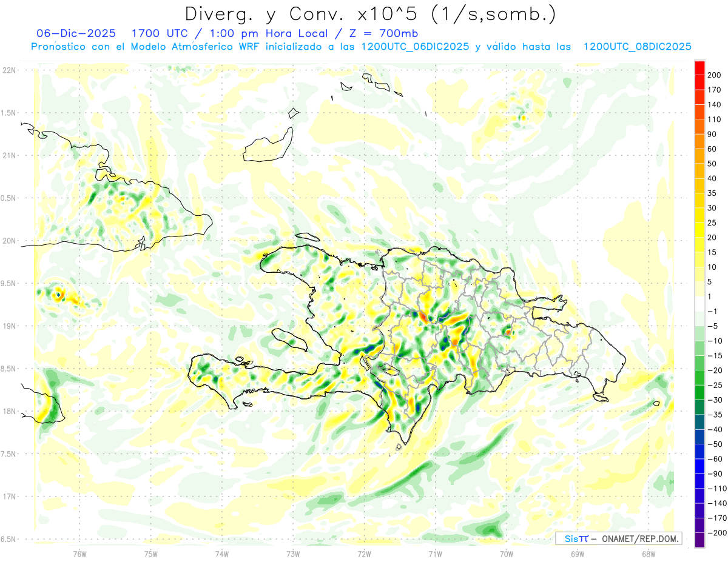Click the orange swatch between 60 and 90
Screen dimensions: 728x562
699,141
